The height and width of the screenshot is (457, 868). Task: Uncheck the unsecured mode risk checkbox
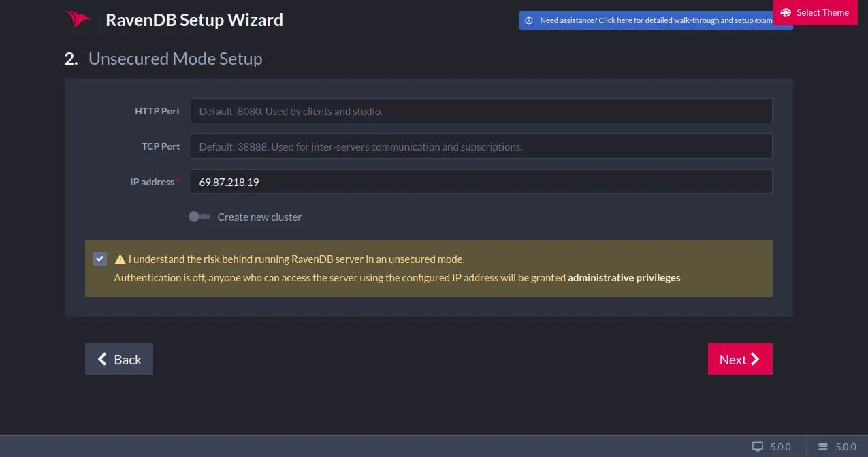(100, 259)
